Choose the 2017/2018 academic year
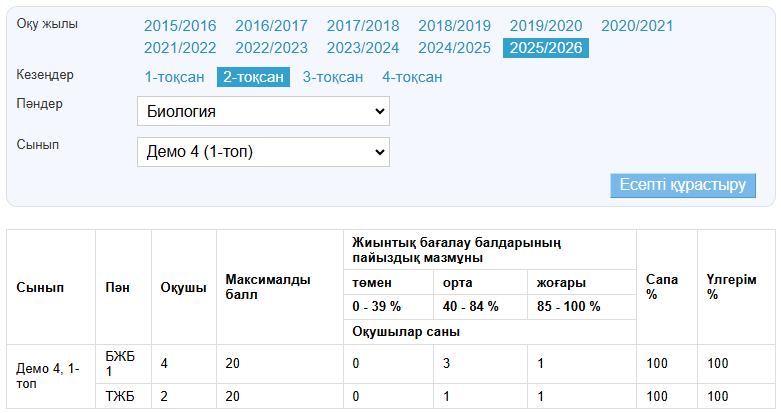This screenshot has width=781, height=413. point(363,26)
